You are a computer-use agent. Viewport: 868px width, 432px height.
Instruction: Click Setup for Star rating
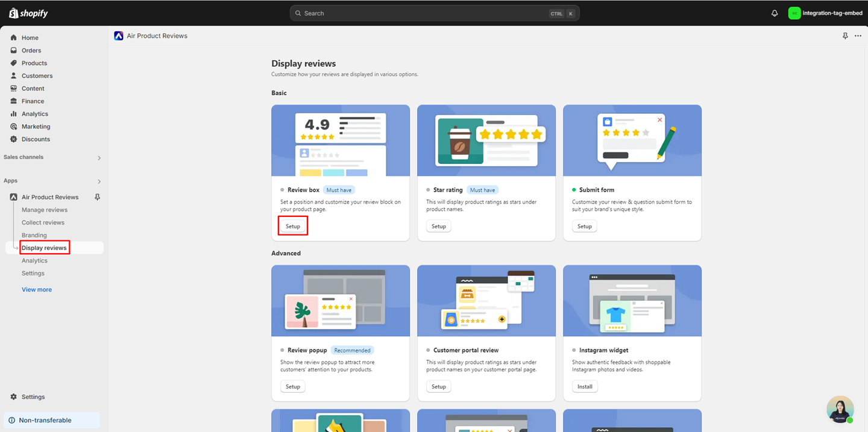[x=439, y=227]
